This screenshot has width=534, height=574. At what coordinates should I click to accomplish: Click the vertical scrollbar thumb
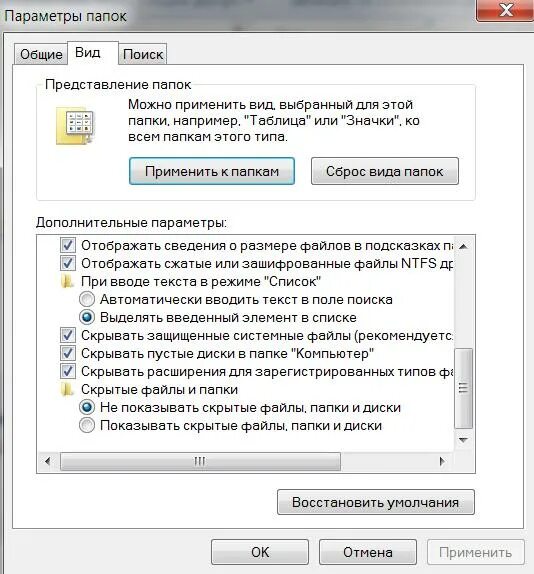[463, 388]
